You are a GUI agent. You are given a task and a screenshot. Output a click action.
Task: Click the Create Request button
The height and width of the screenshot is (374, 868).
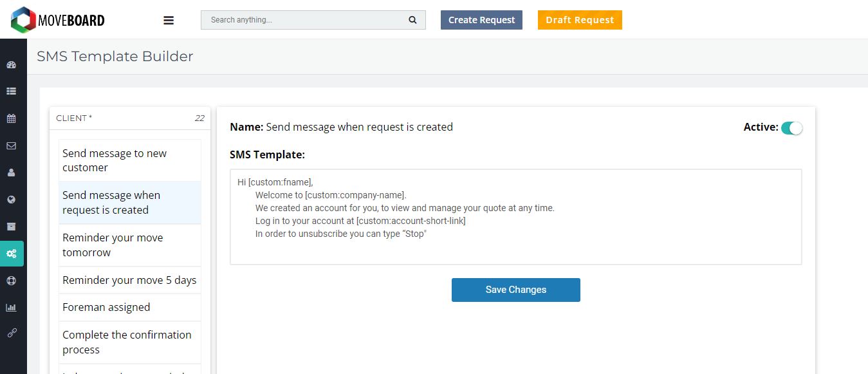point(481,20)
